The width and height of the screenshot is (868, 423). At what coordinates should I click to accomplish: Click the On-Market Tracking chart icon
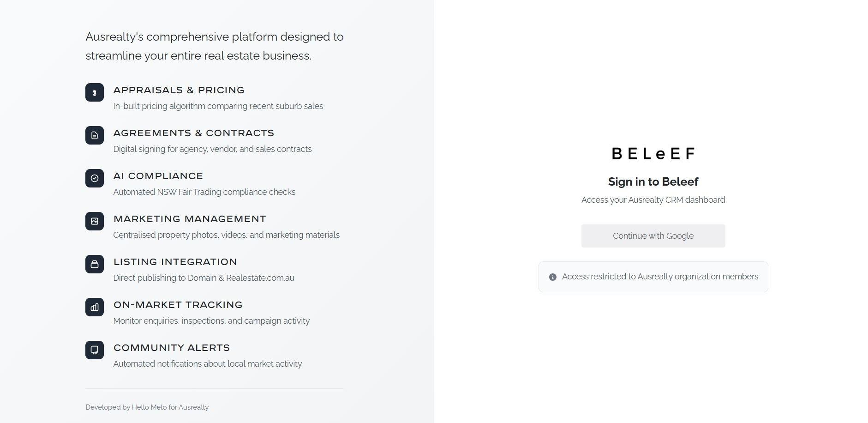pyautogui.click(x=95, y=307)
